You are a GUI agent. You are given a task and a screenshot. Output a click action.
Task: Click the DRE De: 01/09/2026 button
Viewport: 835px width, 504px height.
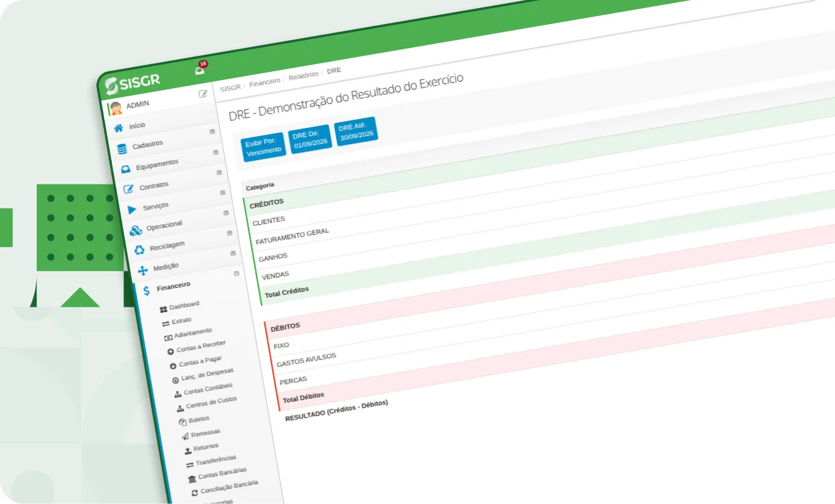(x=311, y=138)
